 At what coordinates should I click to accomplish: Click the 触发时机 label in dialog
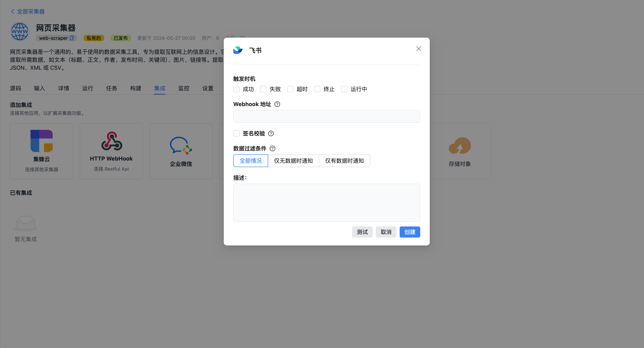coord(244,79)
